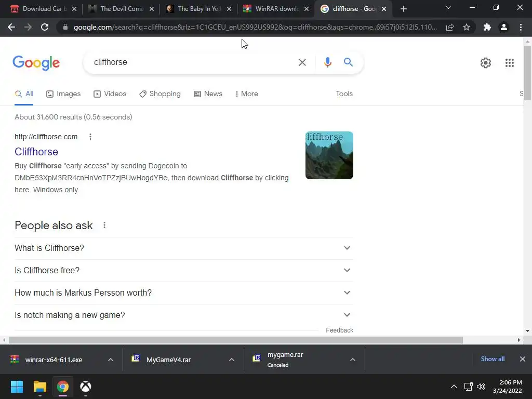Open options menu for cliffhorse.com result

pyautogui.click(x=90, y=137)
